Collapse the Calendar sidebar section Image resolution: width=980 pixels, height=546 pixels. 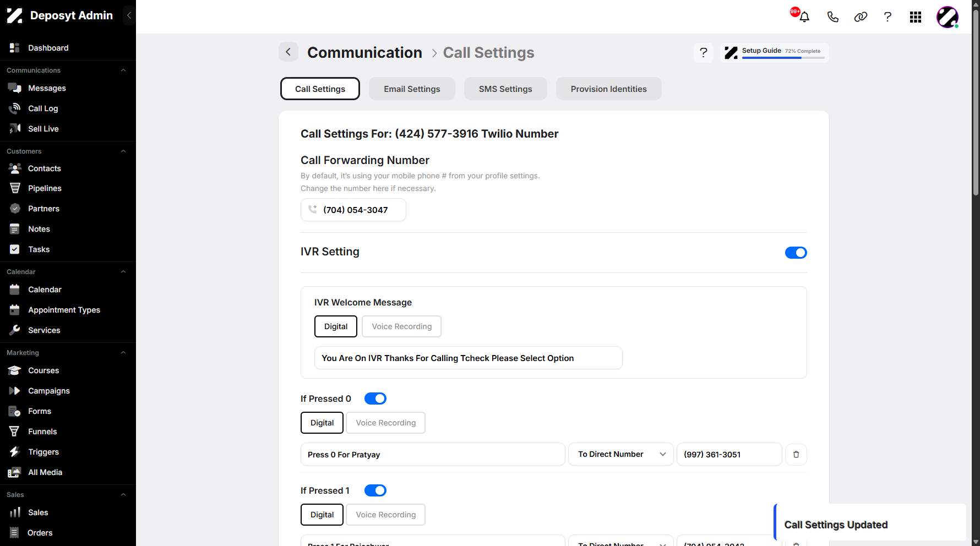pyautogui.click(x=123, y=272)
